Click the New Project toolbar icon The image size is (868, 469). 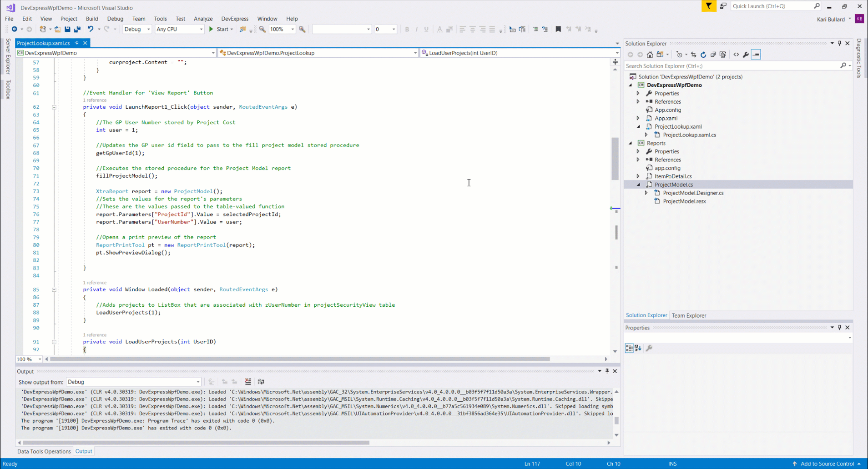(x=43, y=29)
